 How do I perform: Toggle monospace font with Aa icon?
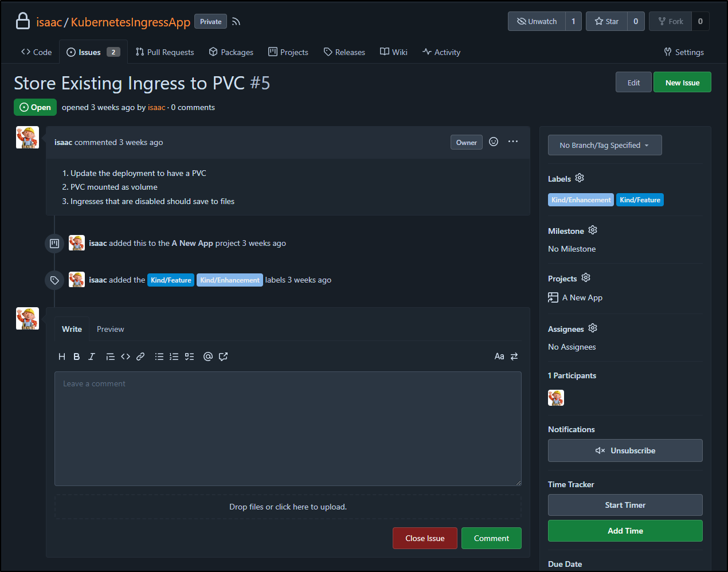(x=499, y=356)
